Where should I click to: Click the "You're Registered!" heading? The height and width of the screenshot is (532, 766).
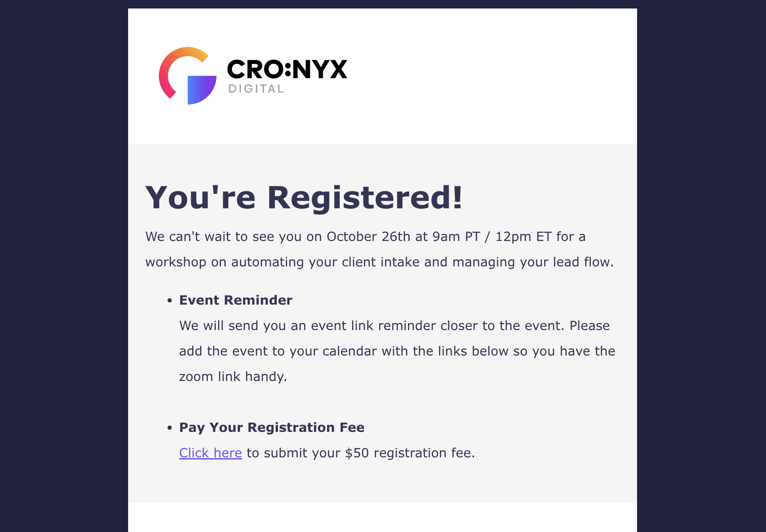304,198
